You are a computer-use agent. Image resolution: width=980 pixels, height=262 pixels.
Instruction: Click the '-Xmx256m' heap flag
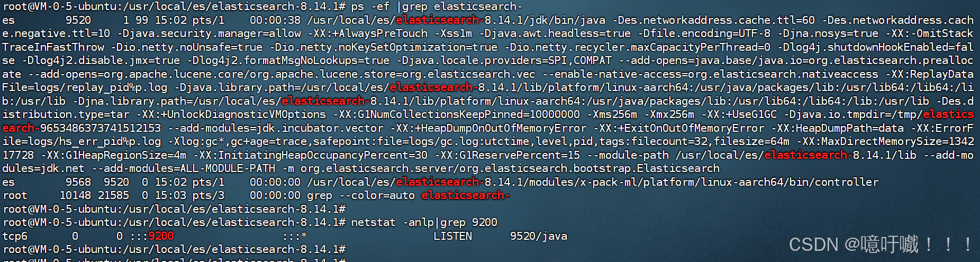[x=669, y=114]
